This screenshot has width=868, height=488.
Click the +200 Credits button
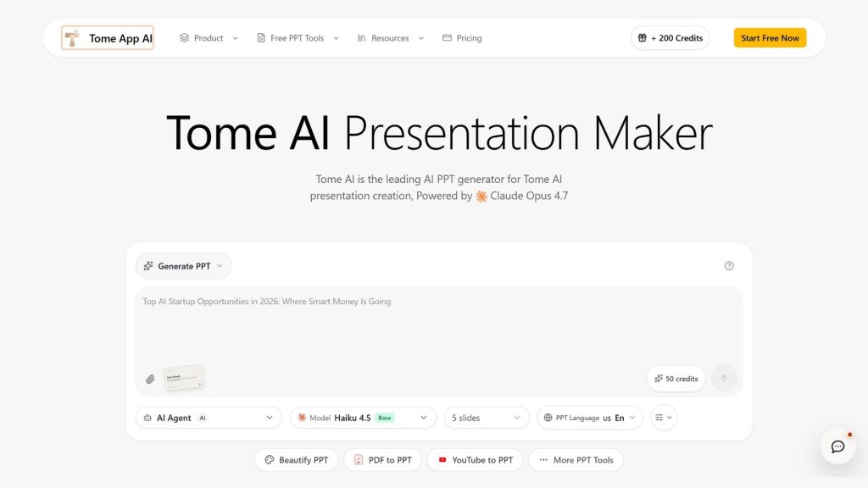coord(670,38)
